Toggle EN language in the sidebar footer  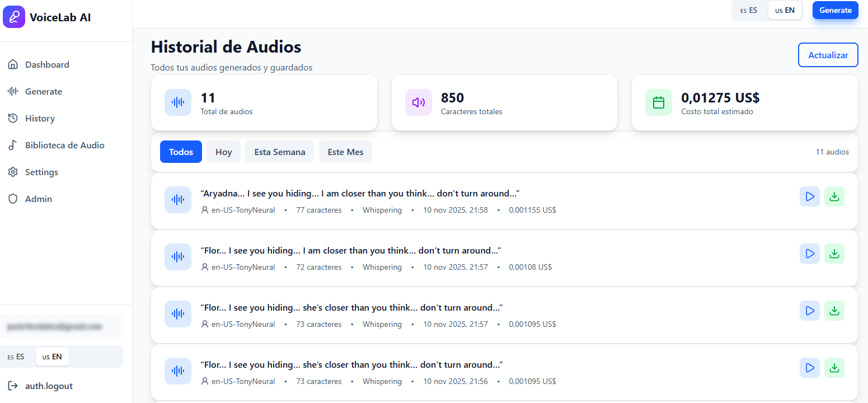coord(52,357)
